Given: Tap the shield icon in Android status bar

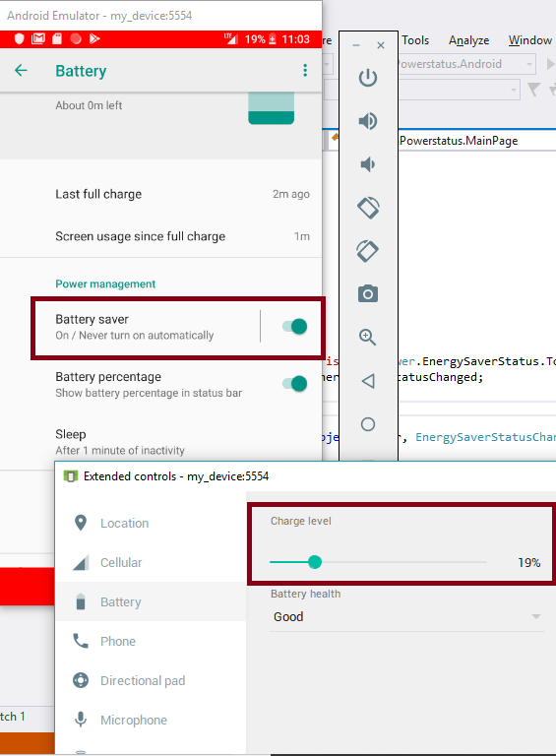Looking at the screenshot, I should point(19,39).
